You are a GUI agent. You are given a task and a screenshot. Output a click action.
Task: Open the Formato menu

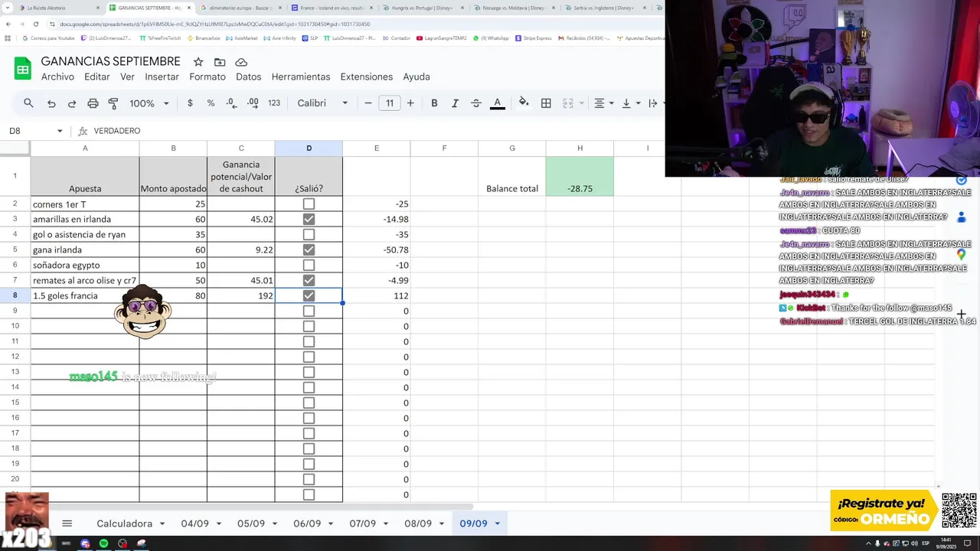coord(207,77)
